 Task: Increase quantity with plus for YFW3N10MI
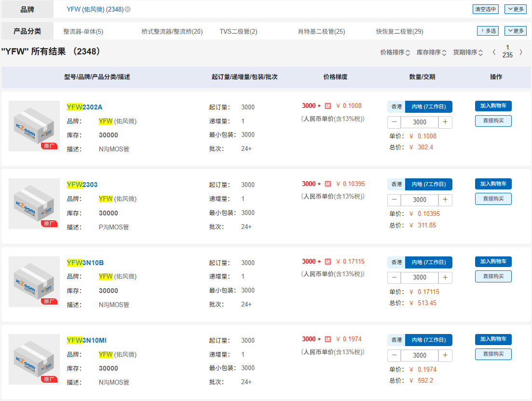click(445, 355)
